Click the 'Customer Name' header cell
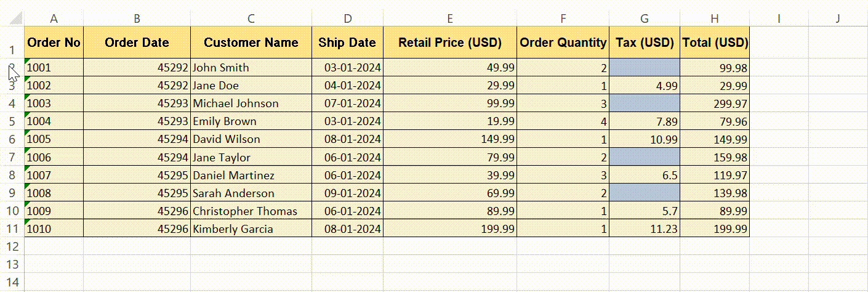The image size is (868, 292). pyautogui.click(x=251, y=43)
